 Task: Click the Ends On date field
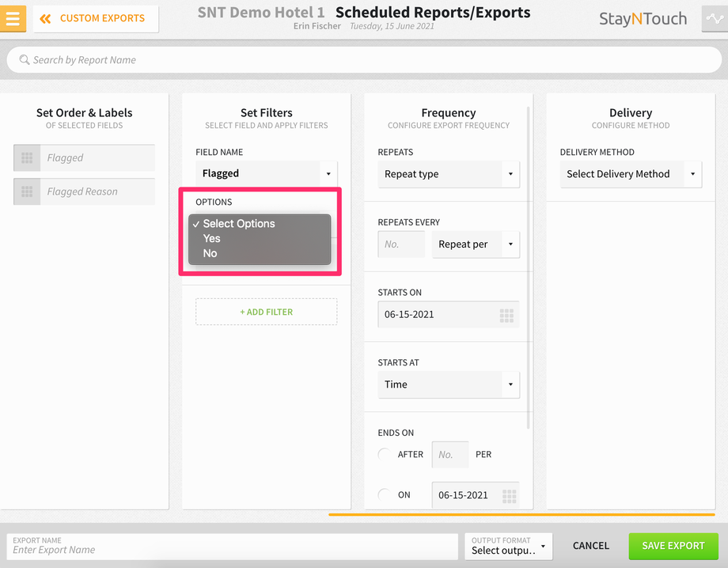tap(476, 495)
